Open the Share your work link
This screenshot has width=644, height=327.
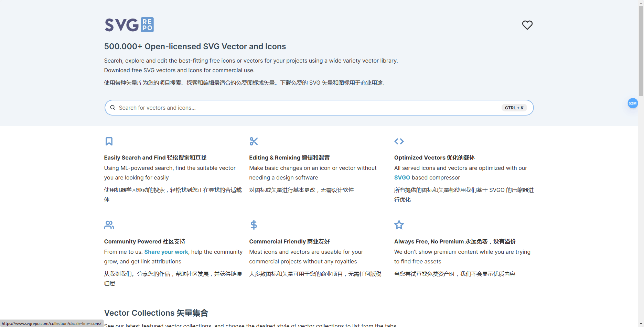tap(166, 252)
